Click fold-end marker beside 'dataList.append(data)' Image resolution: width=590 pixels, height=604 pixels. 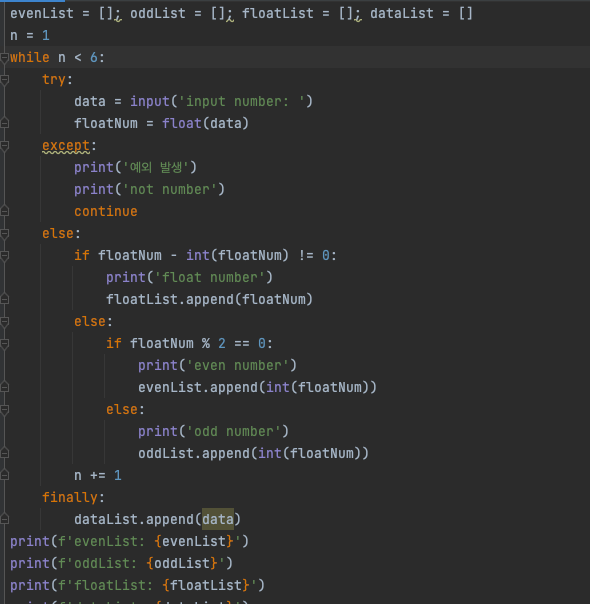[4, 519]
